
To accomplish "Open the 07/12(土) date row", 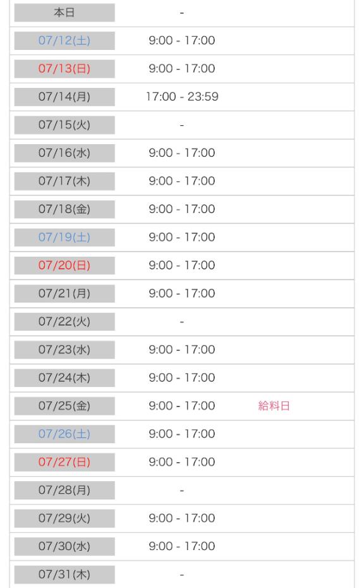I will pos(182,41).
